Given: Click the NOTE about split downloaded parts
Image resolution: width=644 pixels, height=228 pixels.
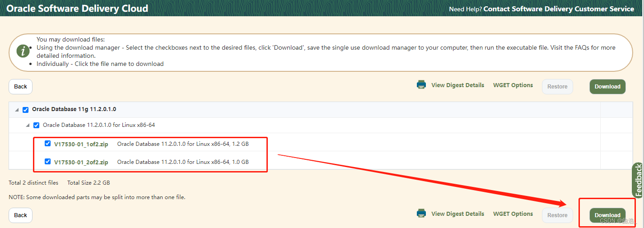Looking at the screenshot, I should click(97, 197).
